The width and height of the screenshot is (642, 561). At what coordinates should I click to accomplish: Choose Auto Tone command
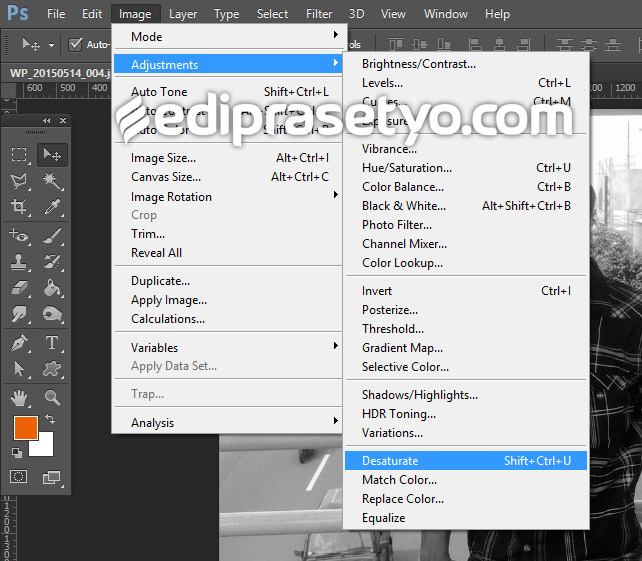(x=228, y=92)
